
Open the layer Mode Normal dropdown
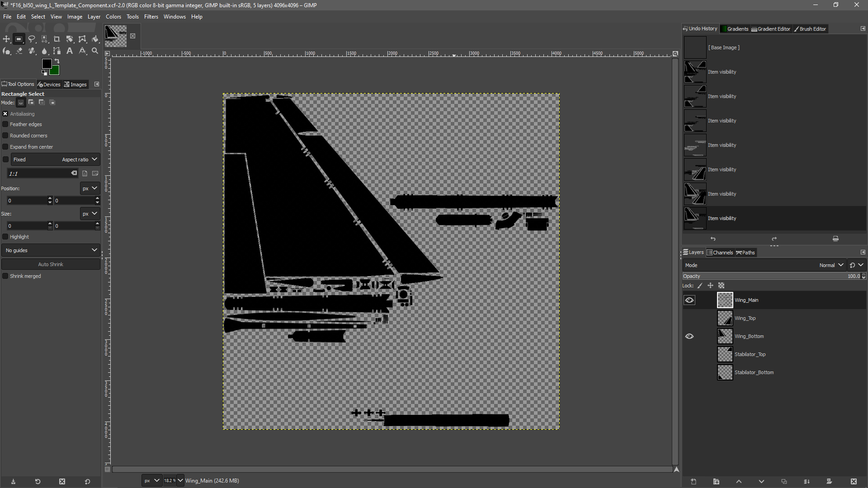831,265
